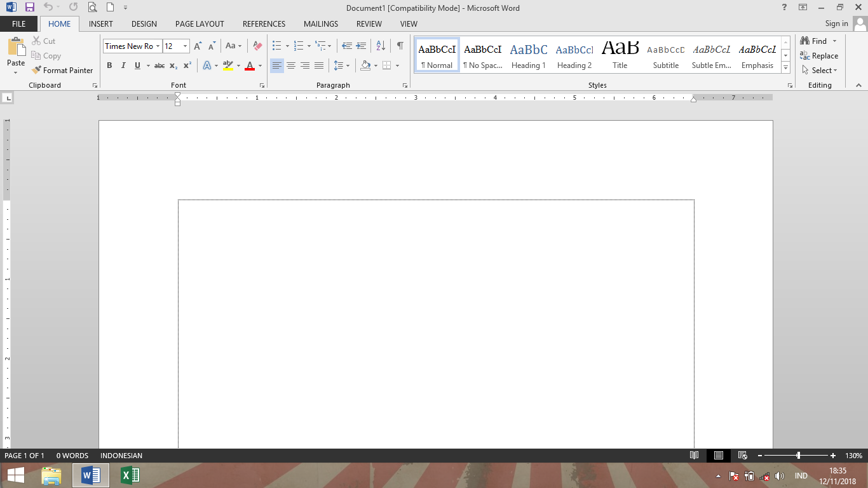Screen dimensions: 868x488
Task: Open the line spacing dropdown
Action: pos(347,65)
